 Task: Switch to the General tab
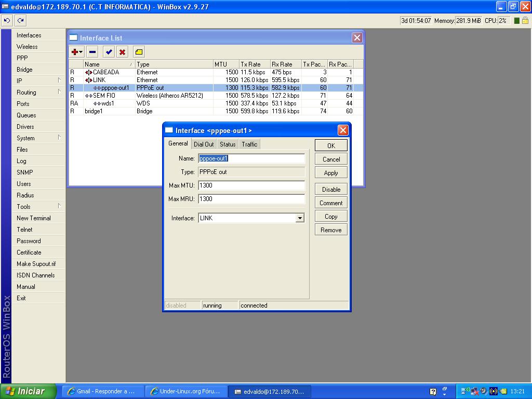178,143
